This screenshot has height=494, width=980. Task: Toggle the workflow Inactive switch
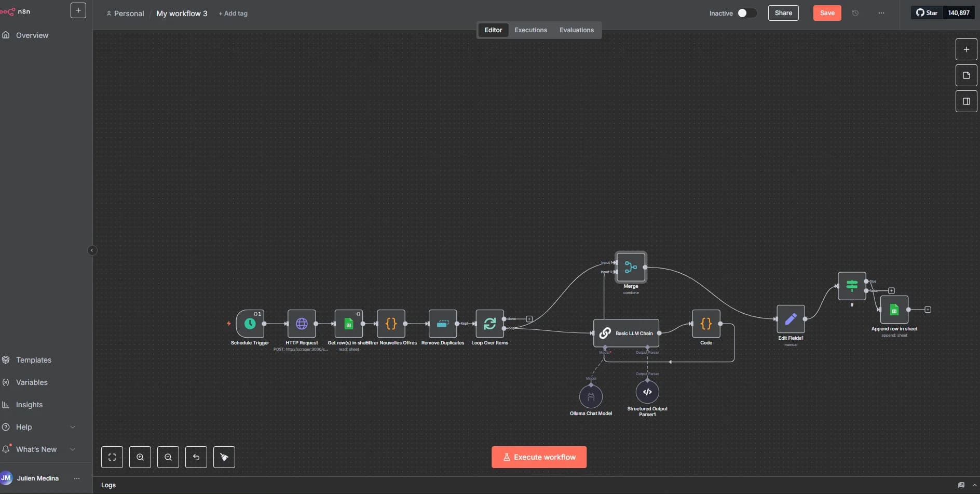(x=746, y=13)
